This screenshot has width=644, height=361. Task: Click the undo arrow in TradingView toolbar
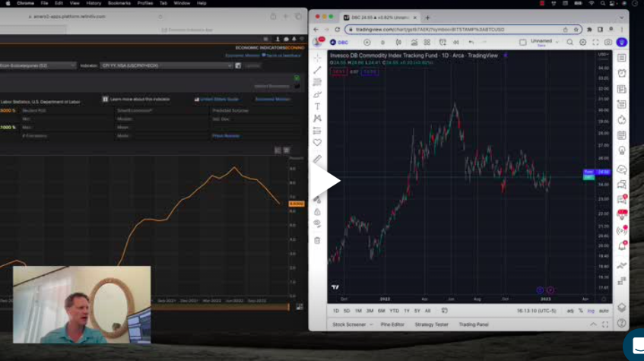[x=471, y=43]
